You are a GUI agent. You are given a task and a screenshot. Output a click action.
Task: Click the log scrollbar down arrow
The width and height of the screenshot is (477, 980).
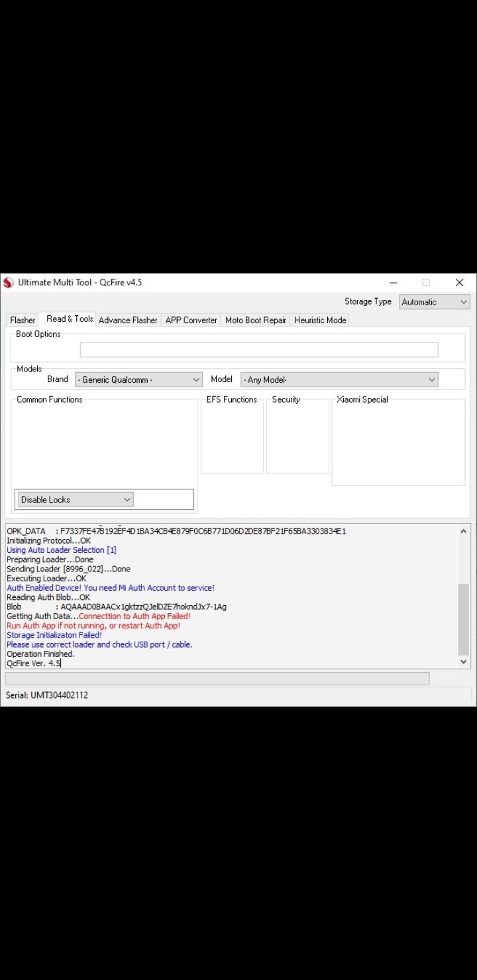click(464, 661)
